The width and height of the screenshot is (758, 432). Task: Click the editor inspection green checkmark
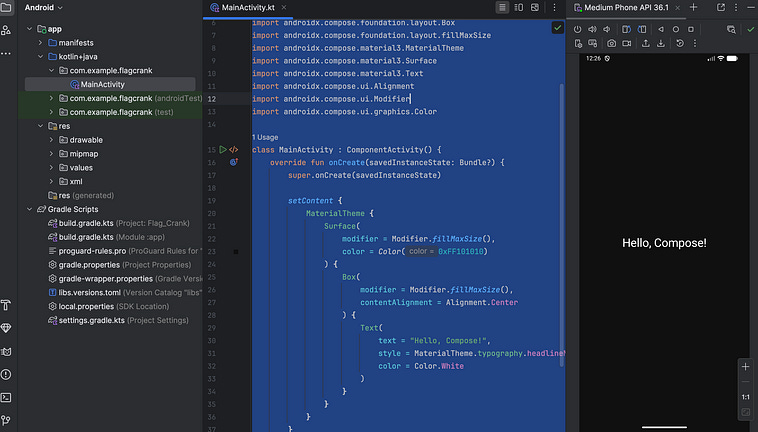click(557, 28)
